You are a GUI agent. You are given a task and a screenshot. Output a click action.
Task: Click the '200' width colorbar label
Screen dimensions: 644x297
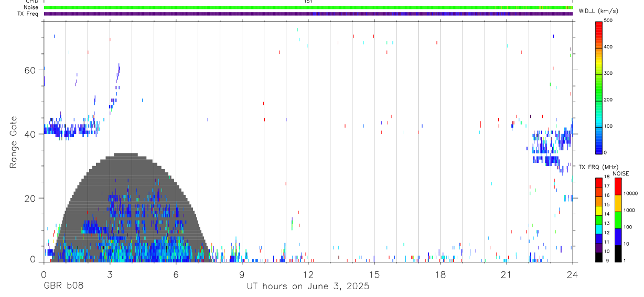point(608,100)
